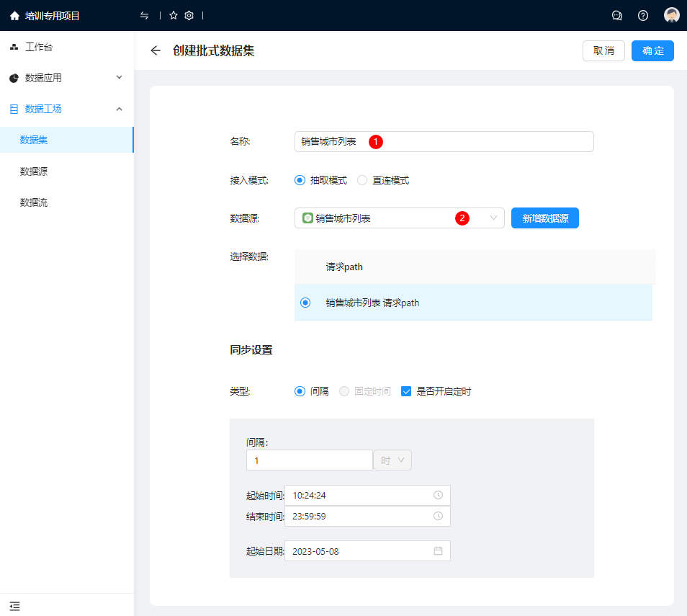Collapse the sidebar using bottom-left icon
This screenshot has width=687, height=616.
coord(15,606)
